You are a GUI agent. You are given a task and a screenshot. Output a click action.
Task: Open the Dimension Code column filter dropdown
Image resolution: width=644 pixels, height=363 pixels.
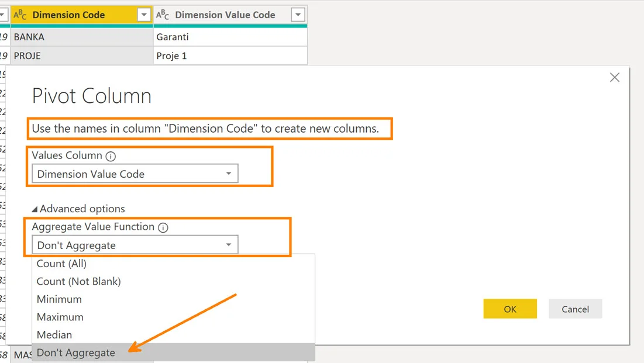[144, 16]
